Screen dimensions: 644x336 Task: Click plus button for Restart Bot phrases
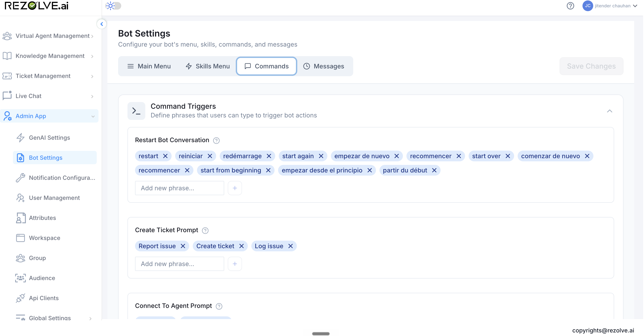(x=234, y=188)
